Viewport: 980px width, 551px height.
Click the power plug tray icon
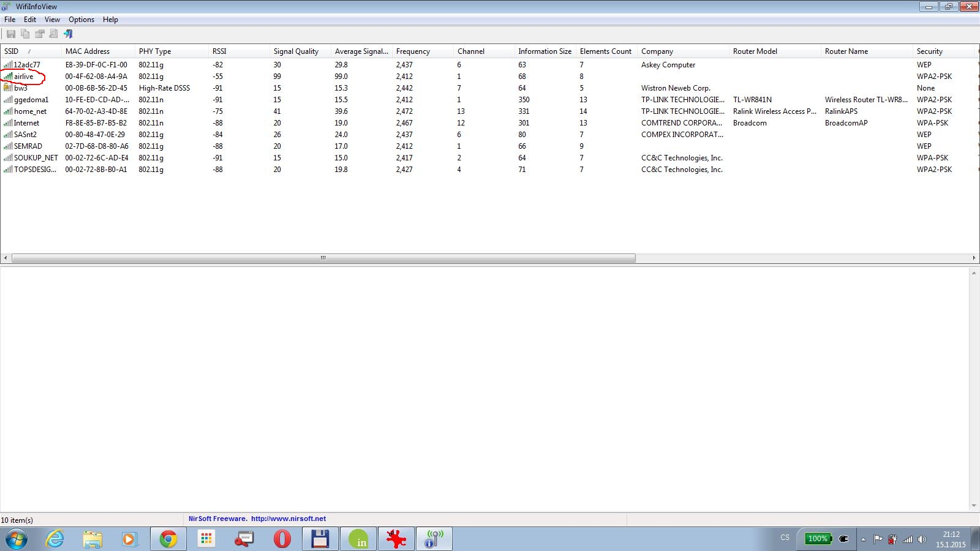pyautogui.click(x=844, y=539)
